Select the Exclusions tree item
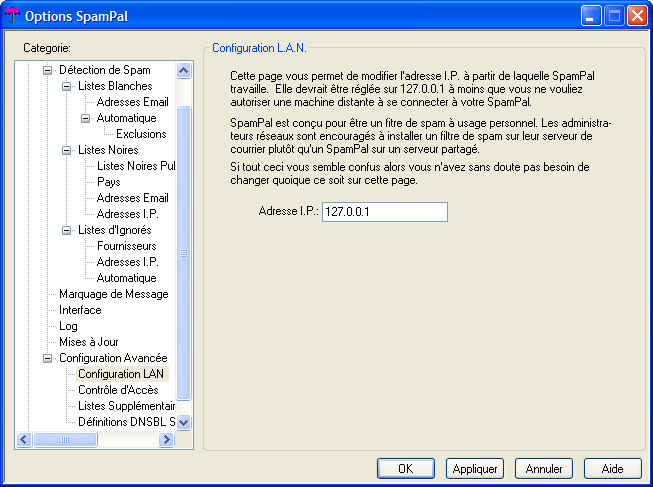 click(141, 134)
